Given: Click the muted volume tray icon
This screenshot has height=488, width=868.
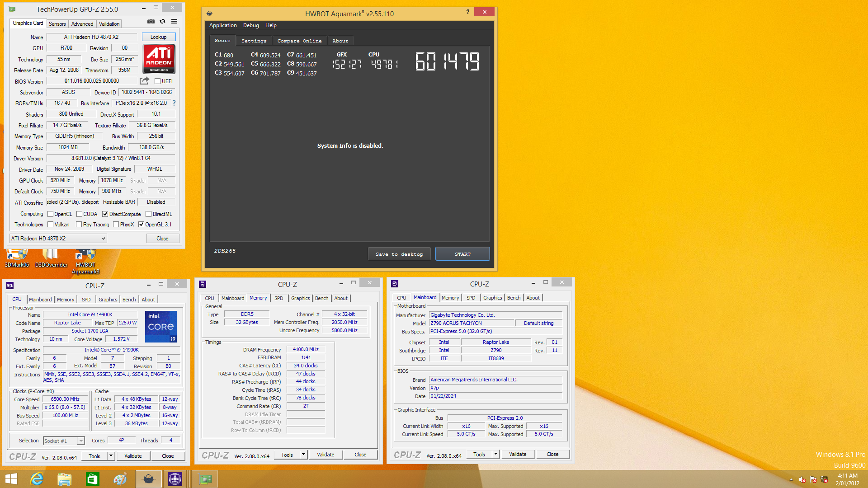Looking at the screenshot, I should pyautogui.click(x=802, y=479).
